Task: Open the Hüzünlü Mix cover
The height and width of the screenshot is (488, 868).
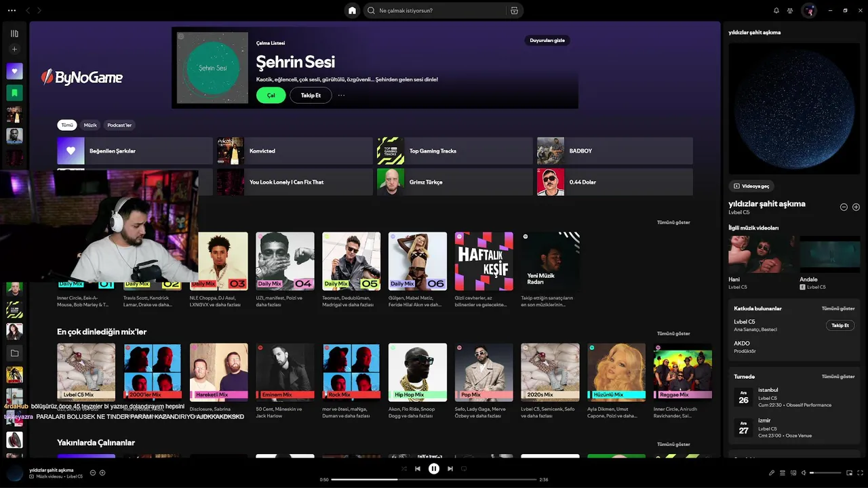Action: [x=616, y=372]
